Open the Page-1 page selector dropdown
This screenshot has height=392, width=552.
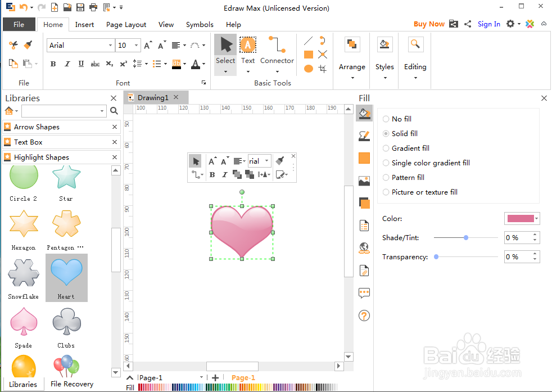(201, 377)
